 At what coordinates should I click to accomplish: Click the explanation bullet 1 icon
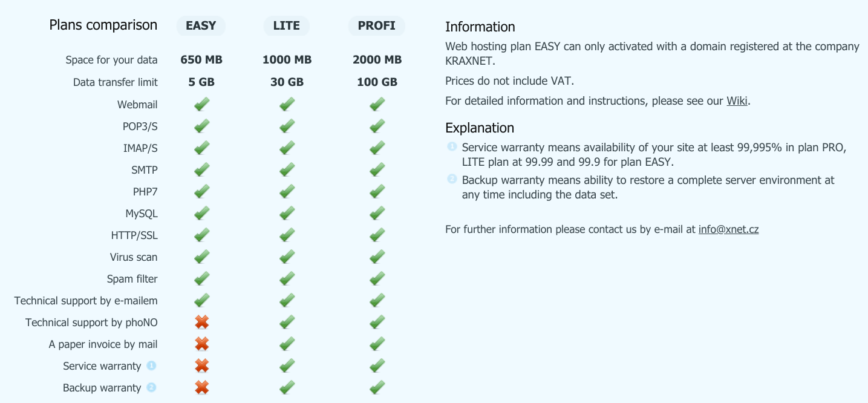452,146
